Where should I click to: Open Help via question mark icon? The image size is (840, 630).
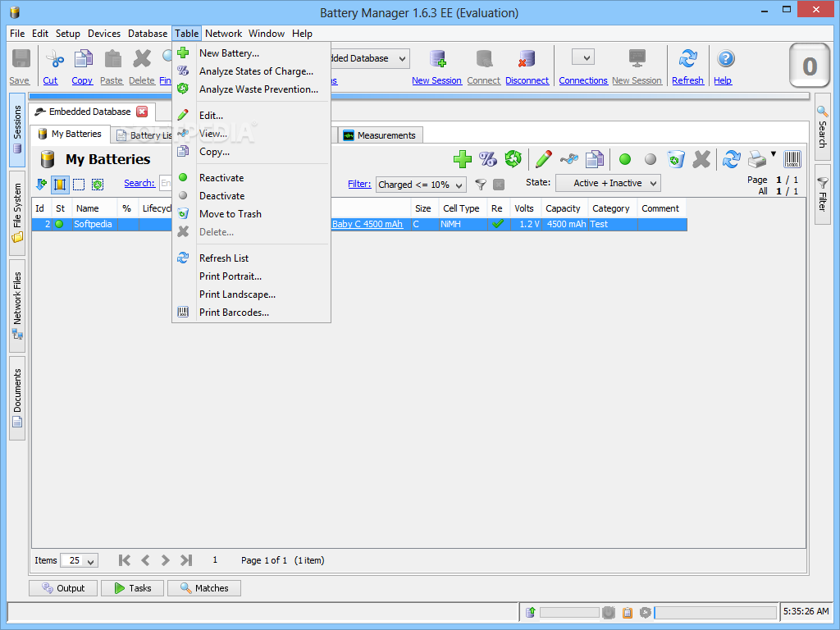click(726, 59)
